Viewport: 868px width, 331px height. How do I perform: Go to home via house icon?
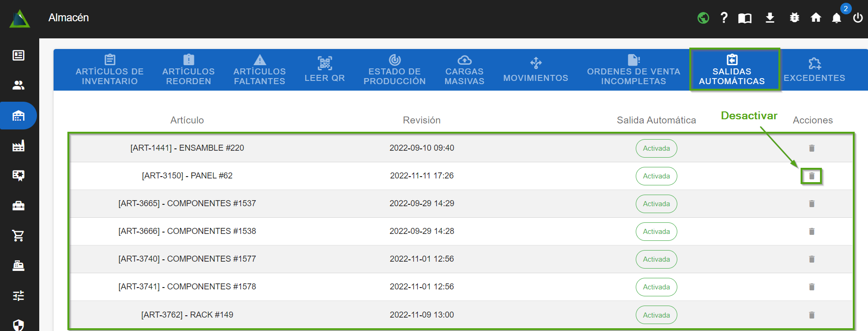coord(816,18)
